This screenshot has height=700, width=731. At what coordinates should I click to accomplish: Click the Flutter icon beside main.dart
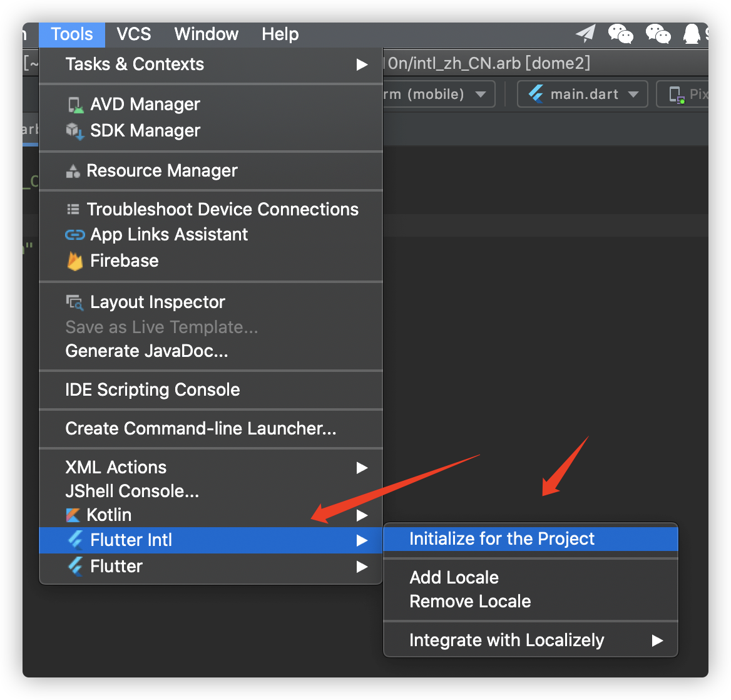[536, 94]
